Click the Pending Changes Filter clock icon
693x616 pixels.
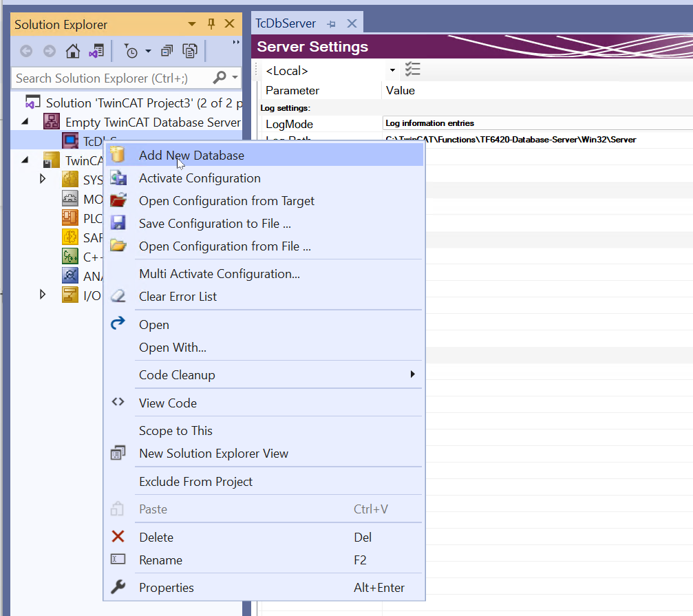coord(130,51)
